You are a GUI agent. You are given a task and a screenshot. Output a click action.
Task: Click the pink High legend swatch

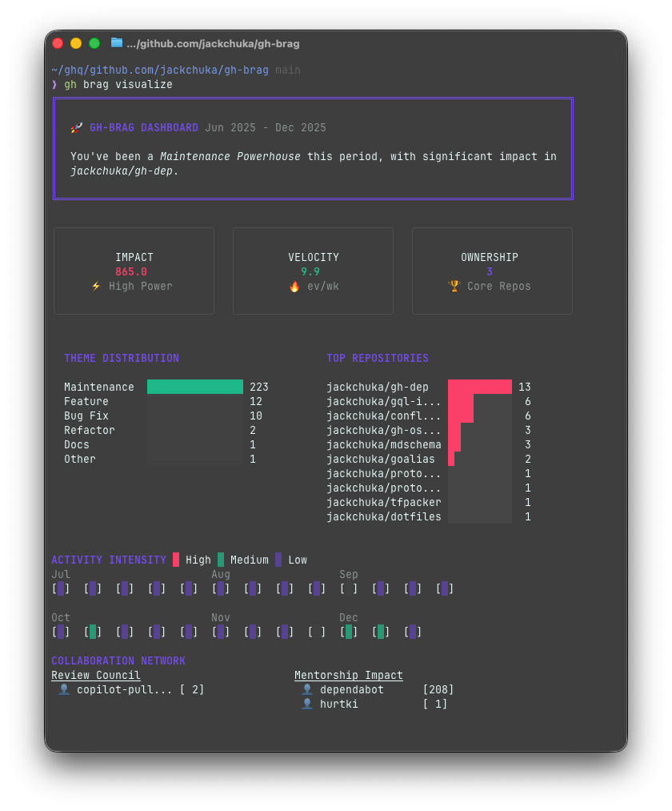178,559
